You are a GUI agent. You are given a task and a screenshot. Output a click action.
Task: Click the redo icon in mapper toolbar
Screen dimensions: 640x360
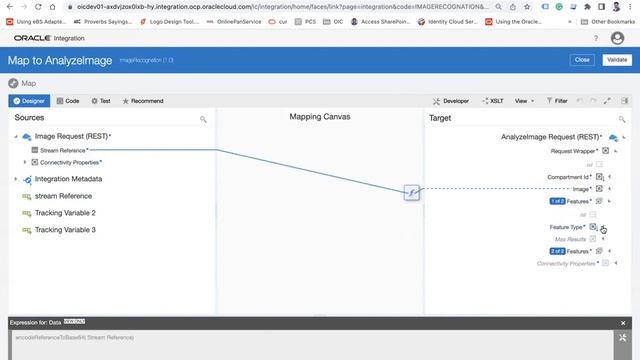coord(593,101)
